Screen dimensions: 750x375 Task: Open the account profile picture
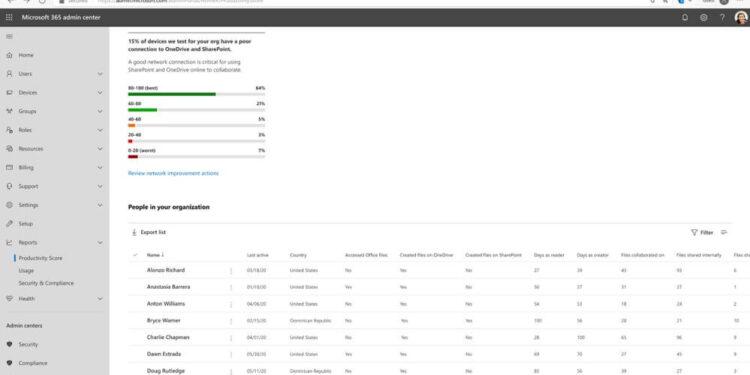(x=741, y=17)
